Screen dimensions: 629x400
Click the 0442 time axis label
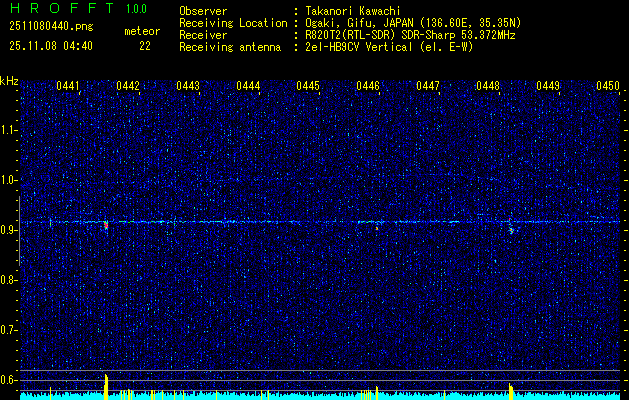coord(128,86)
